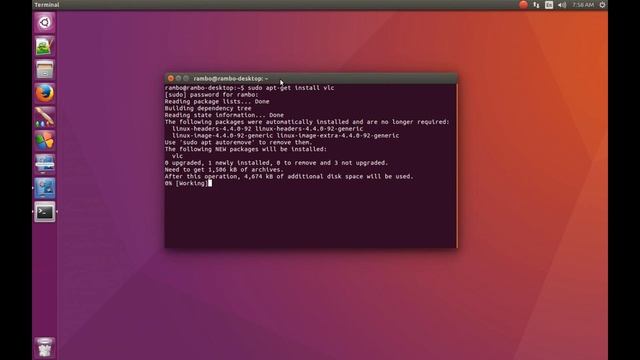Click the '0 upgraded, 1 newly installed' summary line
640x360 pixels.
pyautogui.click(x=276, y=163)
